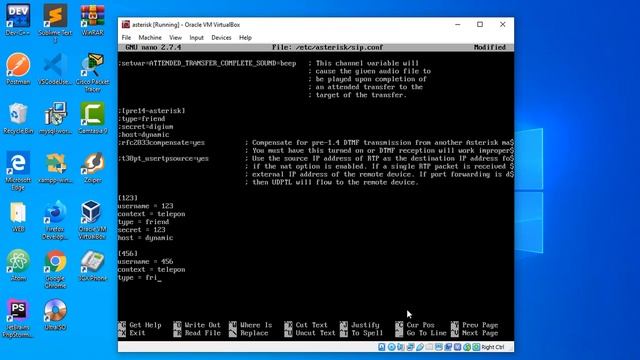Open the Microsoft Edge desktop shortcut
Viewport: 640px width, 360px height.
pos(18,171)
